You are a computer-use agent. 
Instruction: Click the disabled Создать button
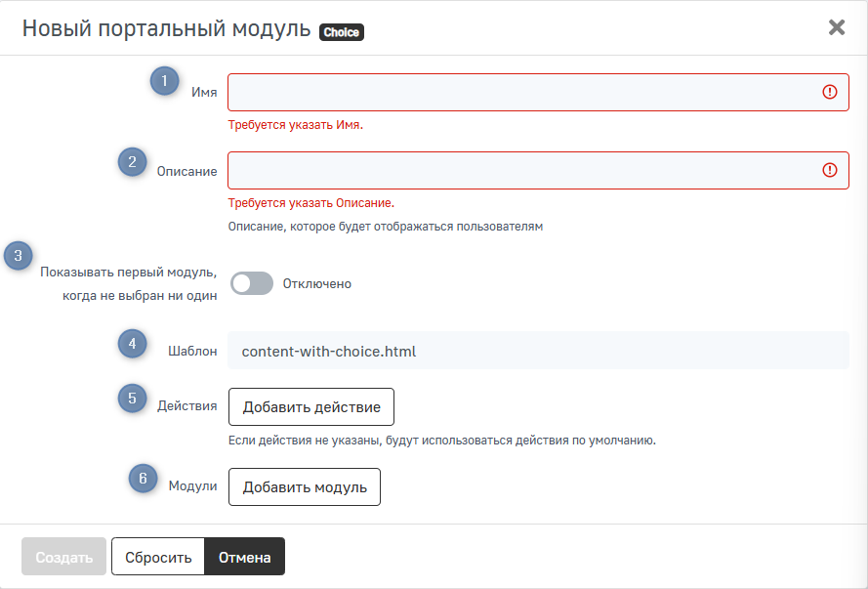click(63, 558)
